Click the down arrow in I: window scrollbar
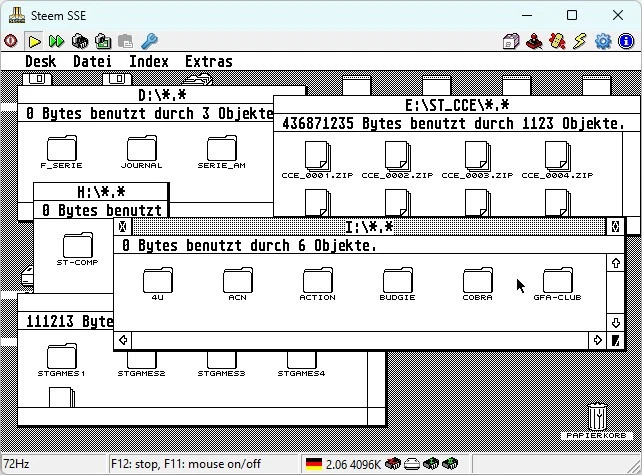642x475 pixels. pyautogui.click(x=615, y=323)
